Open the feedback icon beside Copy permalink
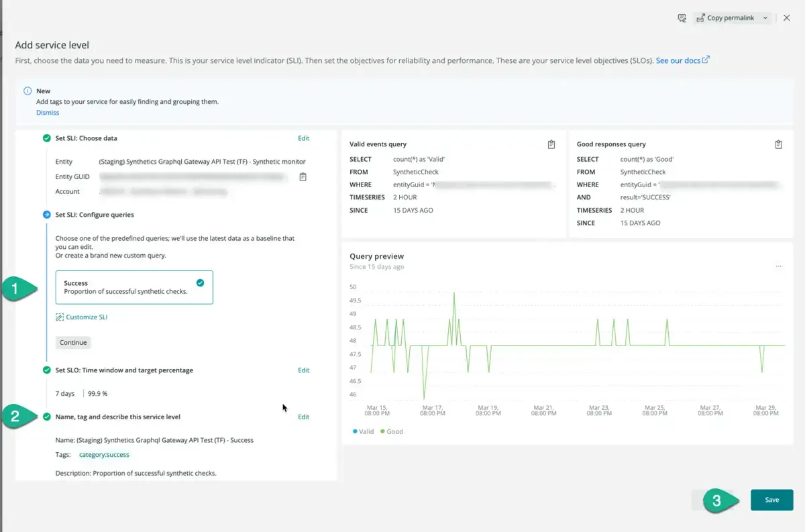 [682, 18]
